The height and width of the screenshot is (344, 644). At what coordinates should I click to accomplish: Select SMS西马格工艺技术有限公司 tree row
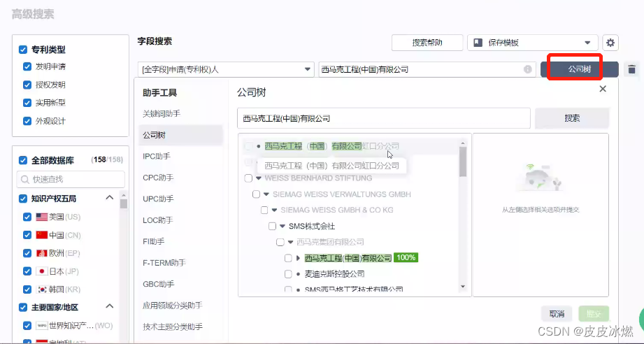point(354,289)
